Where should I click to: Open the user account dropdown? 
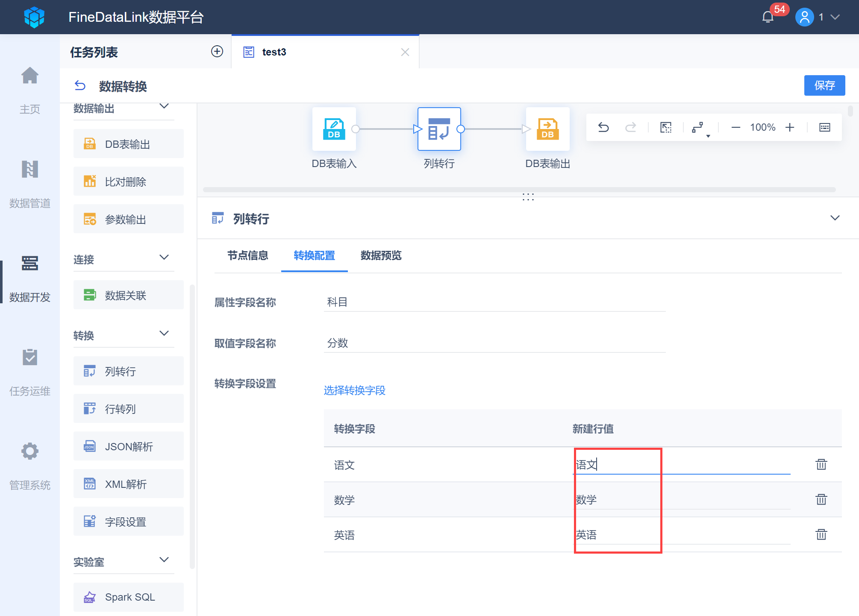point(835,17)
